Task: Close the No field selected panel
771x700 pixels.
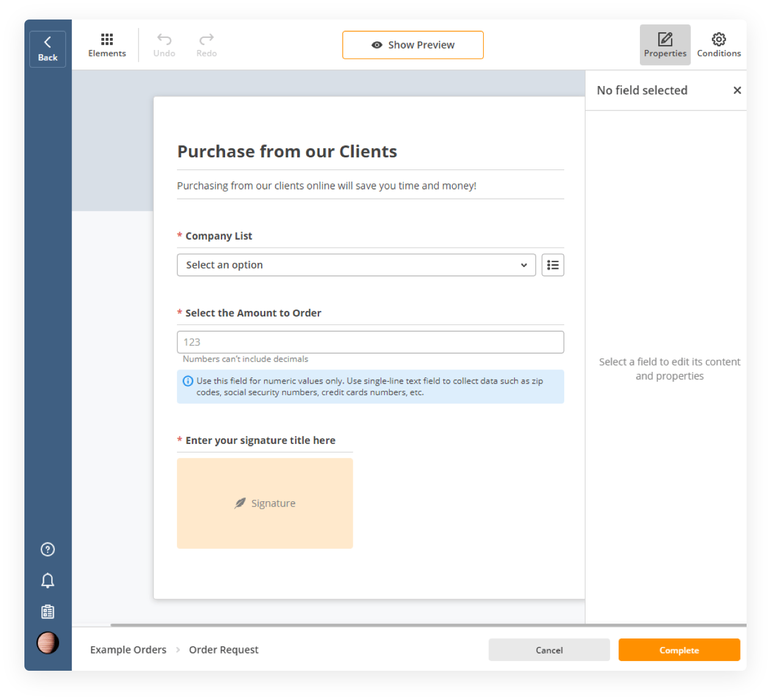Action: pos(737,90)
